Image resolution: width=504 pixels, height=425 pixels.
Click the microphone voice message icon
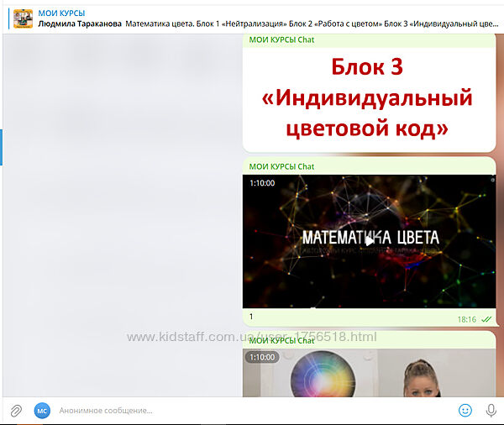coord(491,411)
